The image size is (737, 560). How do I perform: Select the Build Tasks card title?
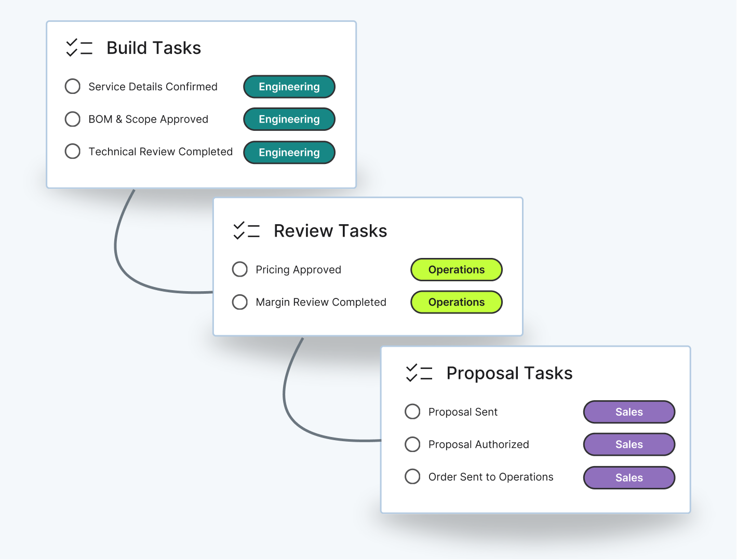click(153, 47)
